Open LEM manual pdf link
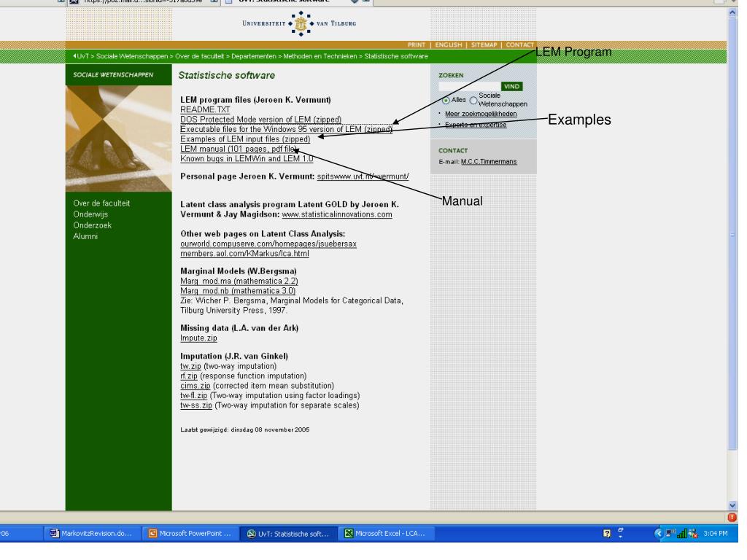747x560 pixels. (x=239, y=149)
